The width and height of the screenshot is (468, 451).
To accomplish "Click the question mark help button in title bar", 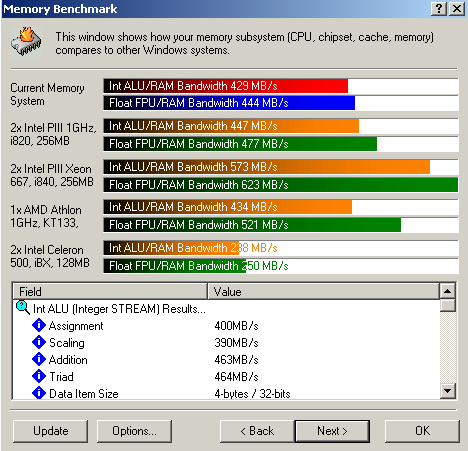I will pyautogui.click(x=439, y=9).
